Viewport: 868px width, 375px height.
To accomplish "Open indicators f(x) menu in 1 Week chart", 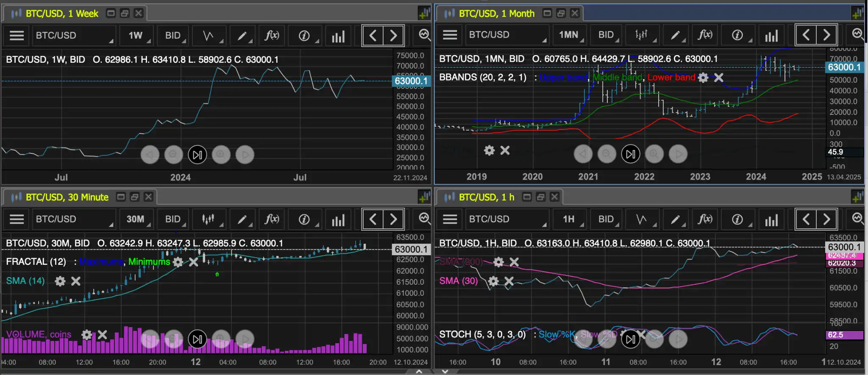I will tap(272, 36).
